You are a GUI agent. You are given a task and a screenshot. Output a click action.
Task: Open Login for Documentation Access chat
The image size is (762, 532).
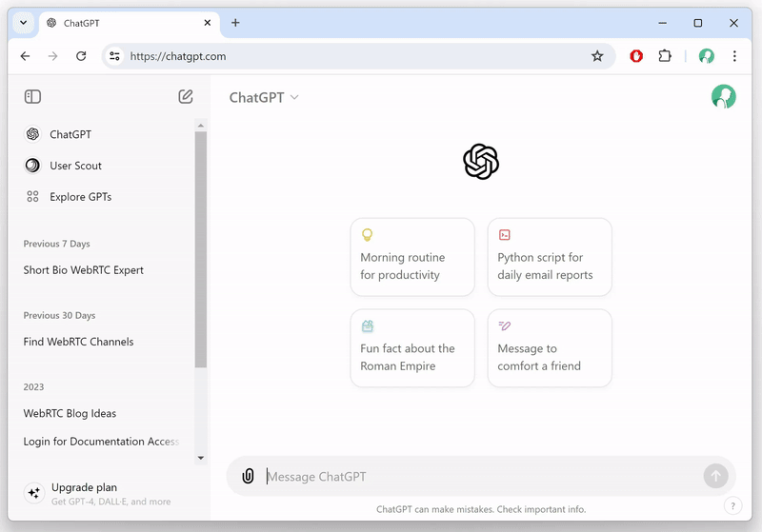[x=104, y=442]
